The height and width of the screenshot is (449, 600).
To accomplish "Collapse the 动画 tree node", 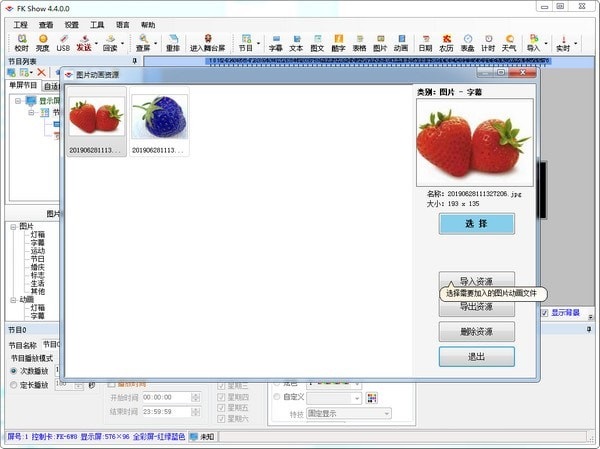I will [x=13, y=300].
